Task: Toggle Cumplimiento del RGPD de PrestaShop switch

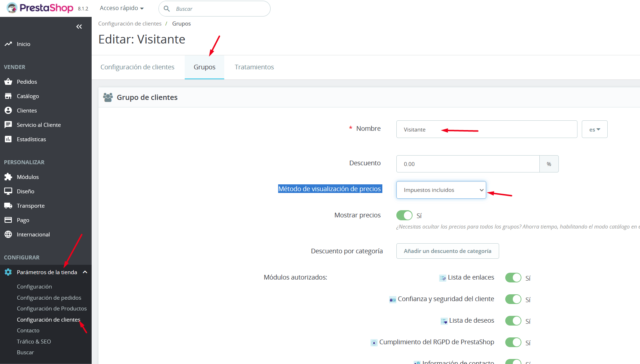Action: [x=513, y=342]
